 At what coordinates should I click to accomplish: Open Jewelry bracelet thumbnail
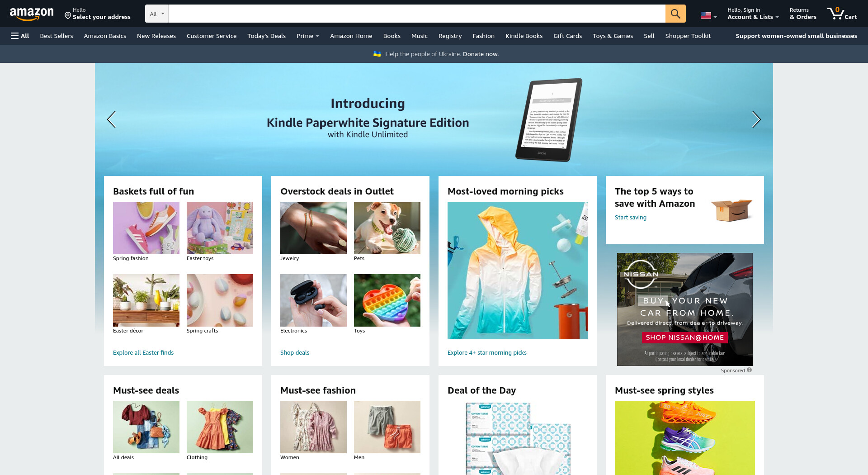tap(313, 228)
